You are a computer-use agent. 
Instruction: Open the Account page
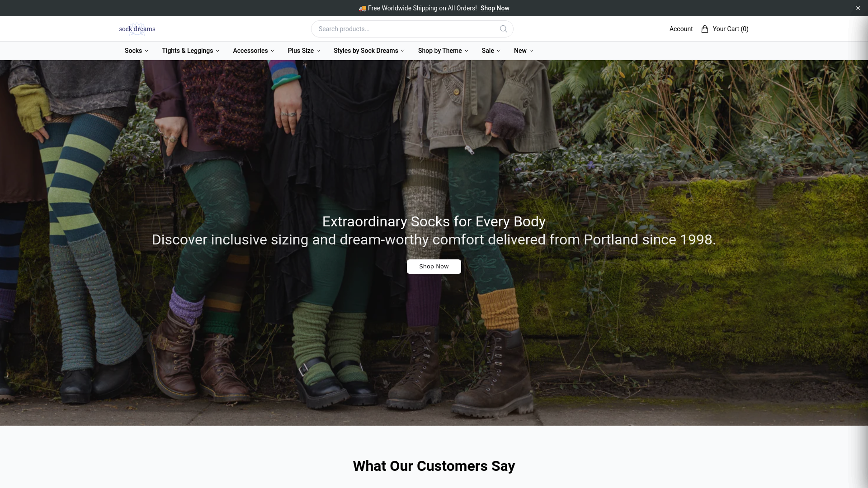click(x=681, y=29)
